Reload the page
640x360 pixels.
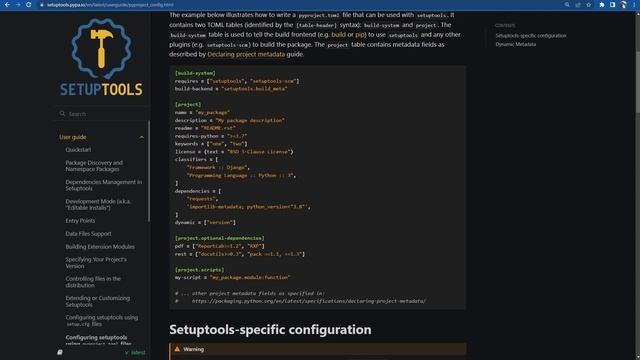pyautogui.click(x=29, y=4)
